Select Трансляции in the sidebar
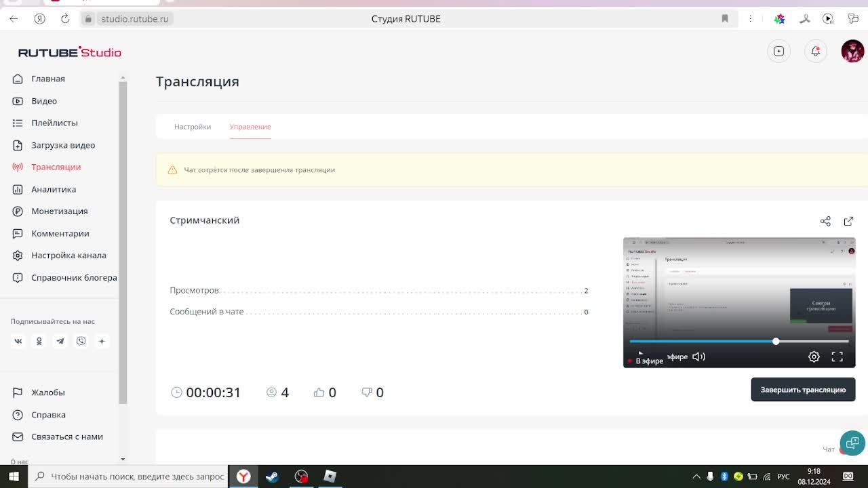This screenshot has width=868, height=488. click(56, 167)
